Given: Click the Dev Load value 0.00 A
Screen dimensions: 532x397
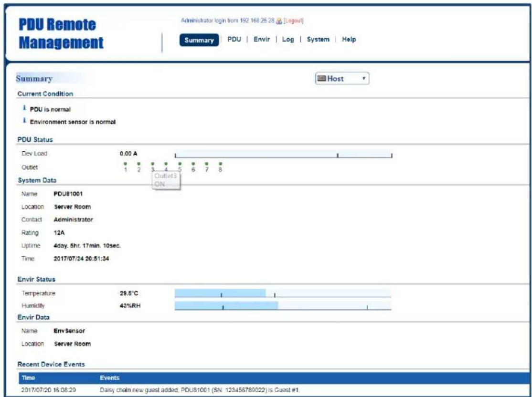Looking at the screenshot, I should (x=128, y=154).
